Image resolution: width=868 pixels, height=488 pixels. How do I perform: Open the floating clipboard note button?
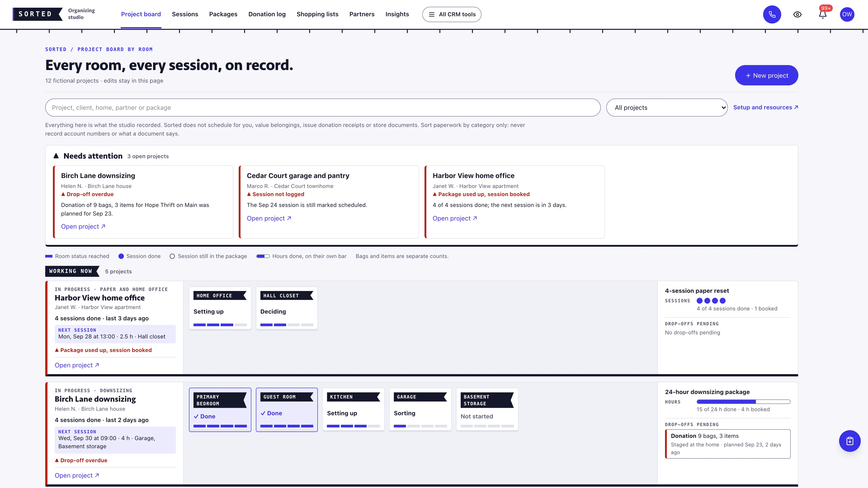(x=849, y=441)
